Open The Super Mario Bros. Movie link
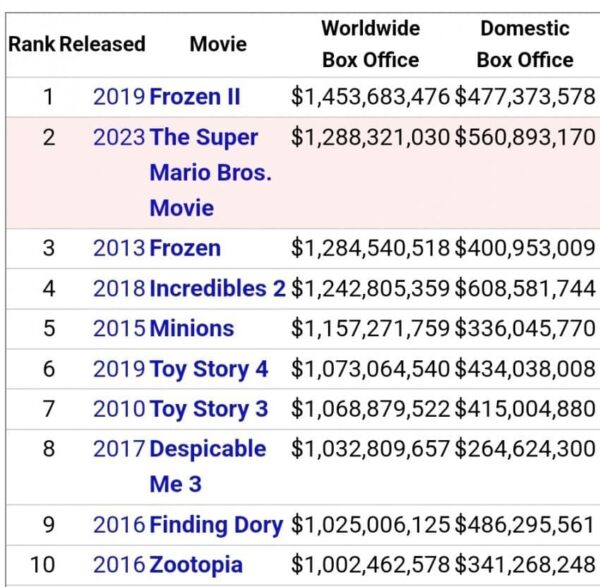Screen dimensions: 600x587 point(210,172)
